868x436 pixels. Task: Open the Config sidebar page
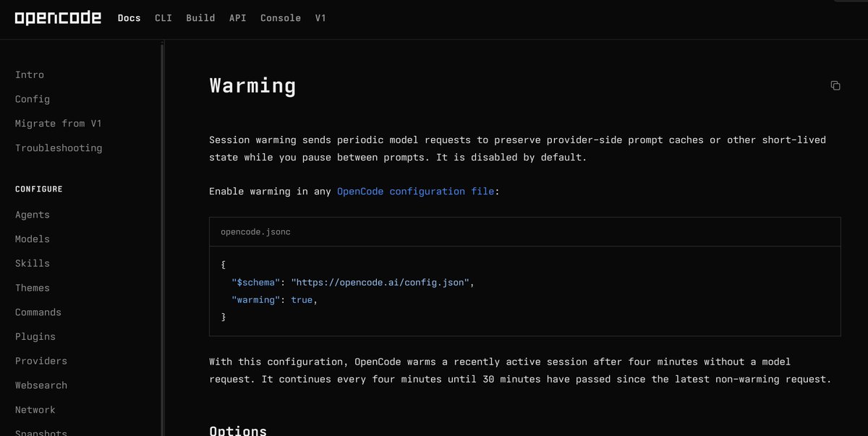[x=33, y=99]
